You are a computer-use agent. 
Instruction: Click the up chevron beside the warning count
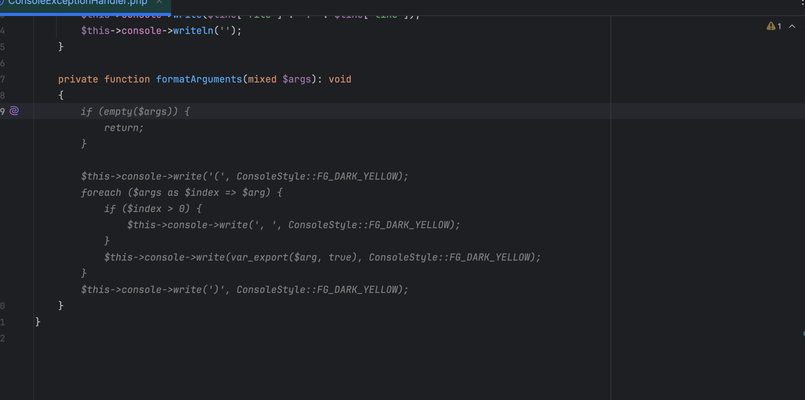pos(792,26)
